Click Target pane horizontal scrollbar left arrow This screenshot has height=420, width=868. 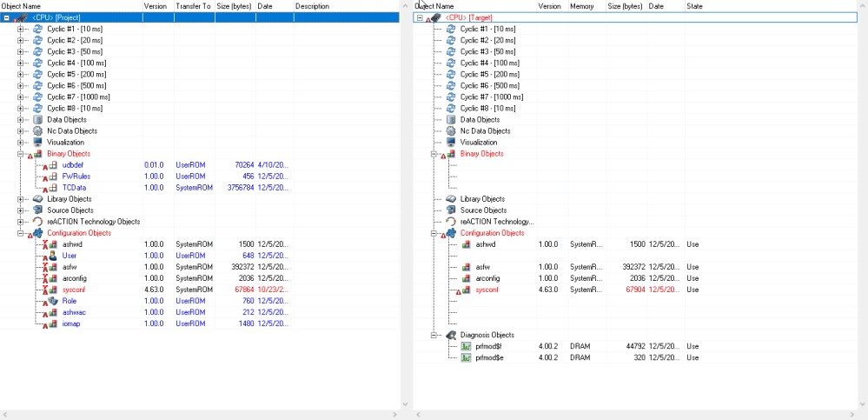(x=418, y=415)
